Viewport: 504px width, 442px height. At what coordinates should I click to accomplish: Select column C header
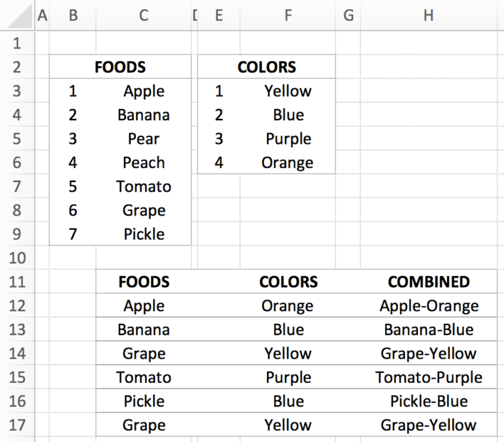click(x=144, y=15)
